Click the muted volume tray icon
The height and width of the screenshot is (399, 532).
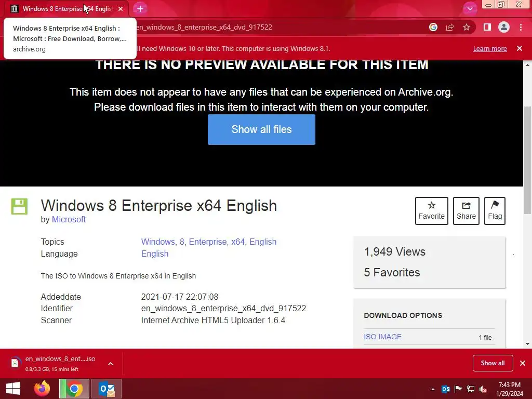click(x=483, y=389)
